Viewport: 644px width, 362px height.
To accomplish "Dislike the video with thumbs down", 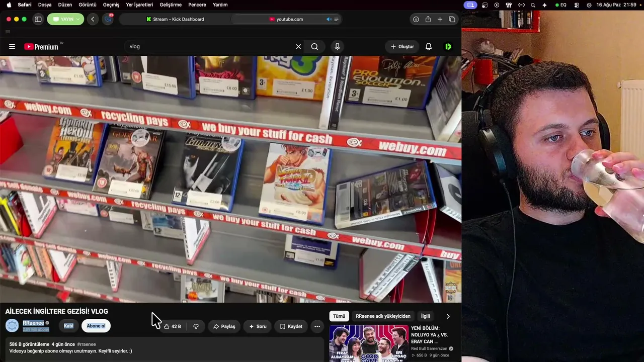I will [x=196, y=326].
